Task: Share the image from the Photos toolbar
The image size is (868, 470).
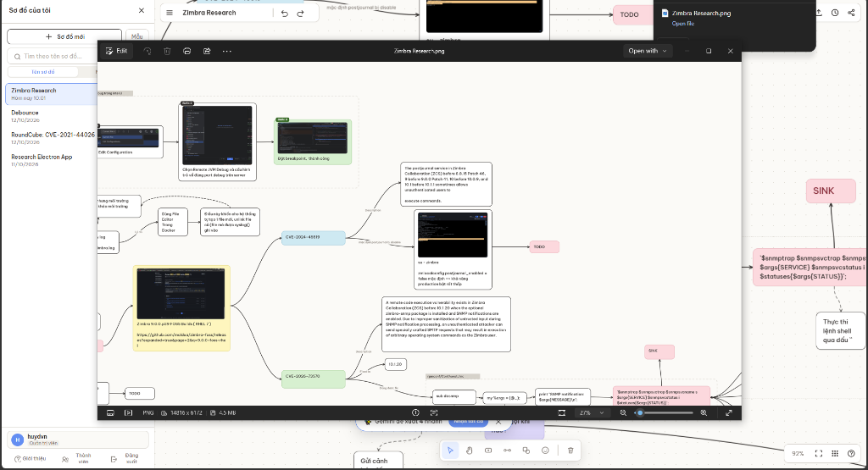Action: pos(207,51)
